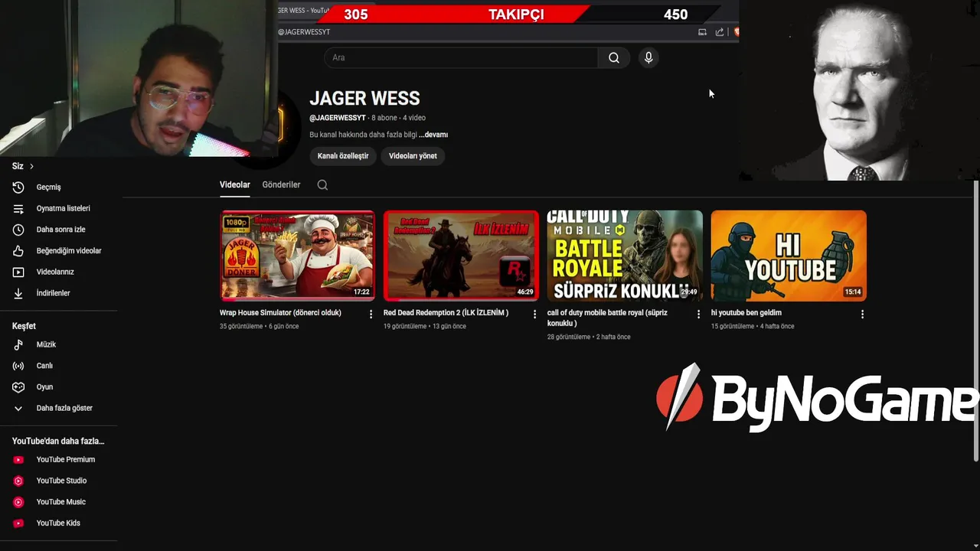Play Wrap House Simulator thumbnail
Image resolution: width=980 pixels, height=551 pixels.
click(298, 256)
